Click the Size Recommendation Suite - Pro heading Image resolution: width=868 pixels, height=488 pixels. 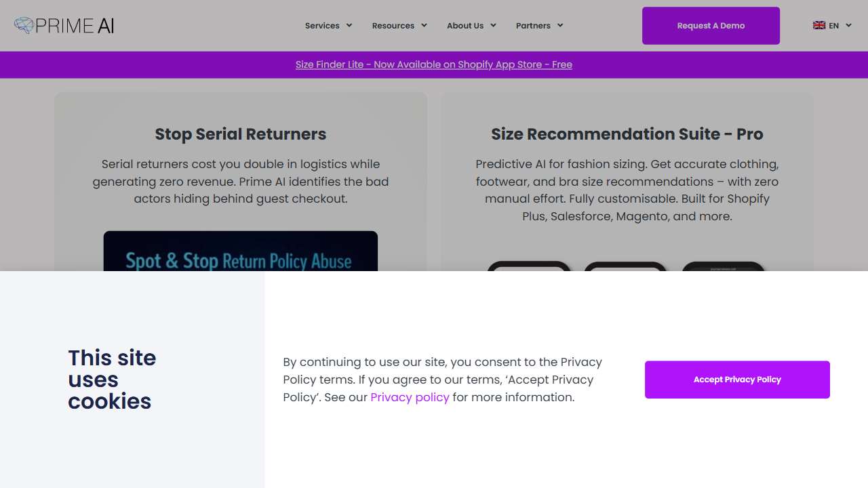coord(627,134)
